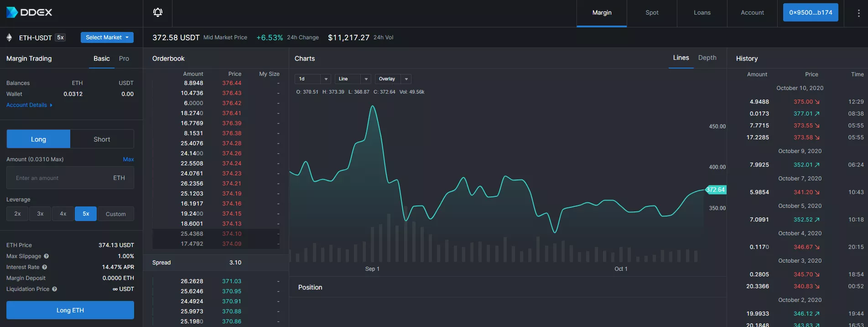Click the +6.53% 24h change value
This screenshot has width=868, height=327.
tap(270, 37)
